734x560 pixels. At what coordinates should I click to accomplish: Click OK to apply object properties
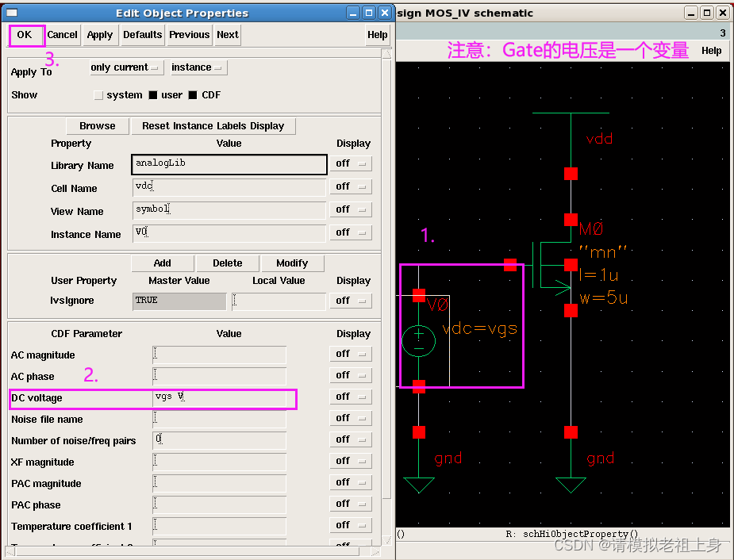[x=24, y=35]
